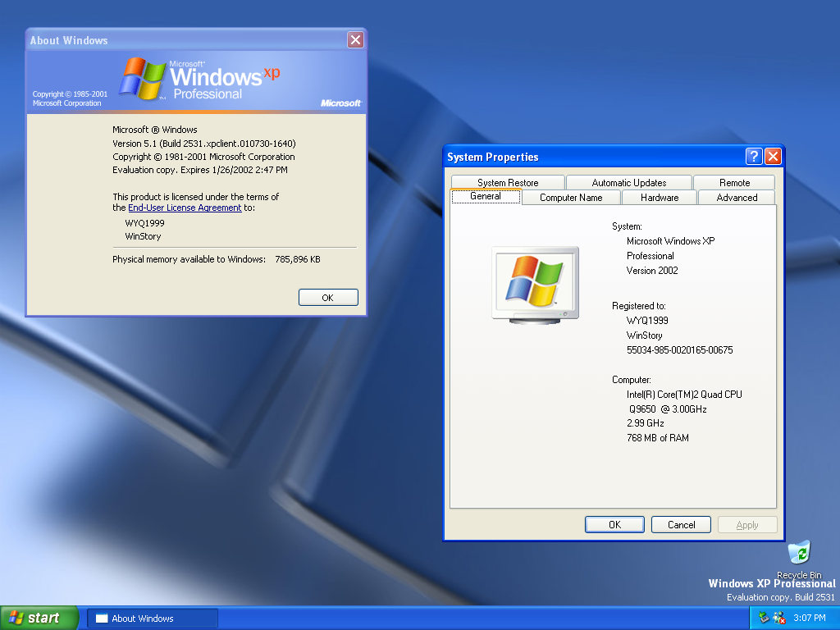The width and height of the screenshot is (840, 630).
Task: Click the 'Computer:' label
Action: (632, 380)
